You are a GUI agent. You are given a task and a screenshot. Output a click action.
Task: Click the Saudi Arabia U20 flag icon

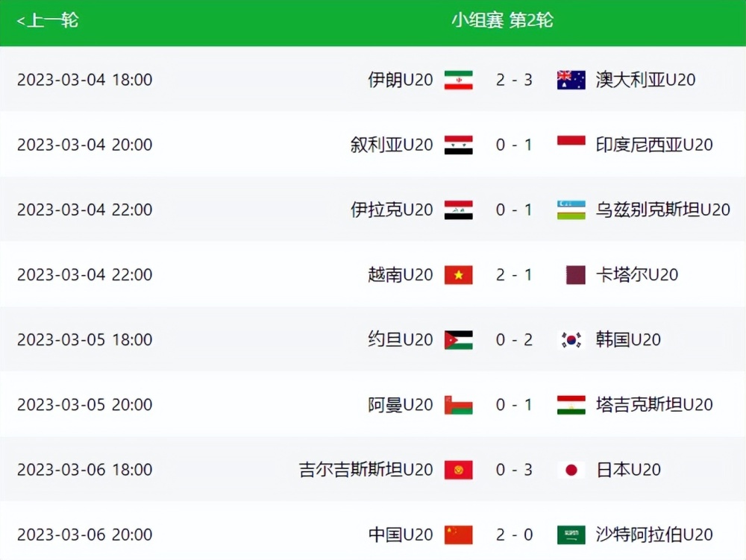(x=571, y=535)
